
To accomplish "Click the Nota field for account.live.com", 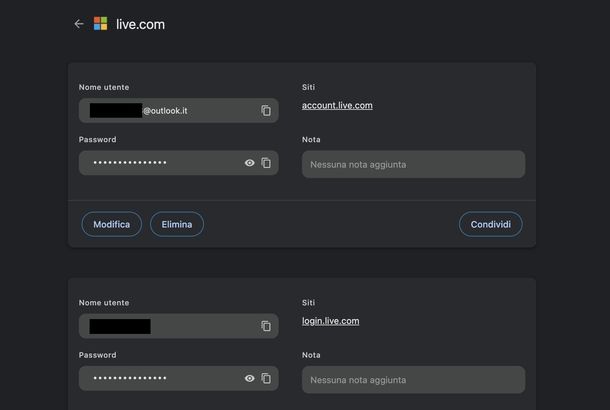I will 414,164.
